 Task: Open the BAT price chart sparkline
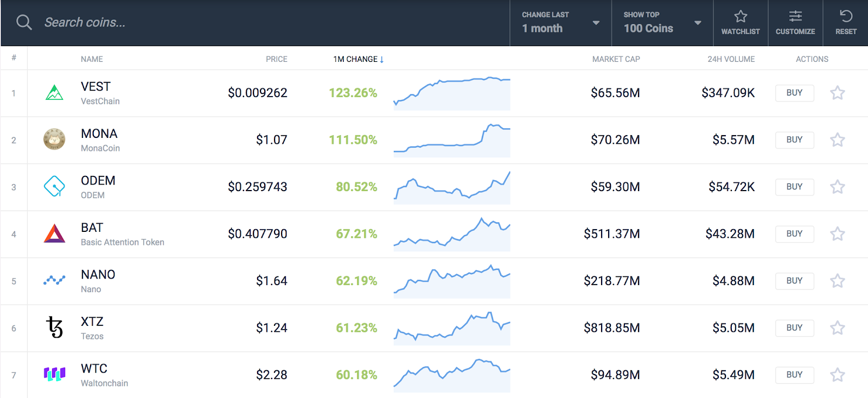[452, 234]
